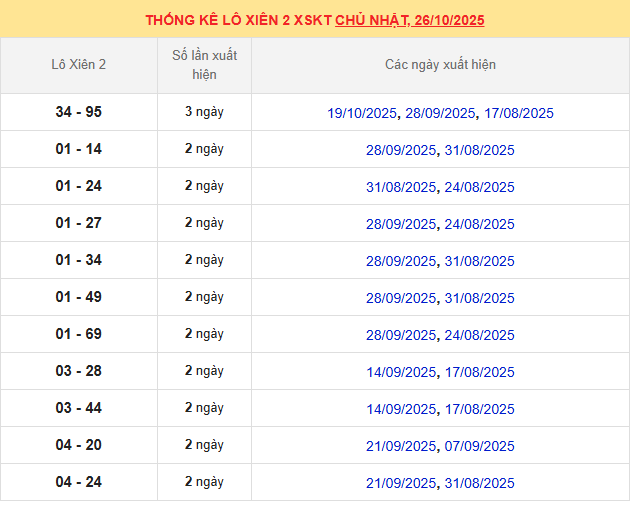Viewport: 635px width, 509px height.
Task: Click the Các ngày xuất hiện column header
Action: 440,65
